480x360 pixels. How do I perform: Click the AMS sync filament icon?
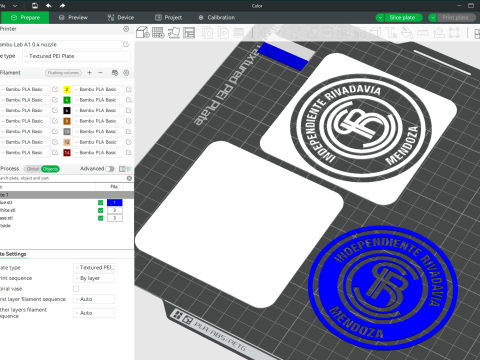click(x=115, y=73)
